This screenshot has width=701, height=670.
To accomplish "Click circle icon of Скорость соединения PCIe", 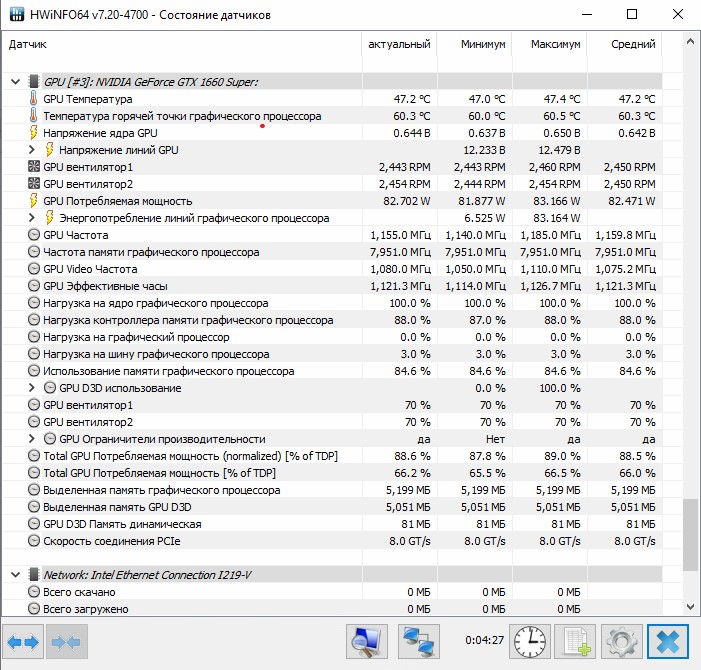I will click(34, 541).
